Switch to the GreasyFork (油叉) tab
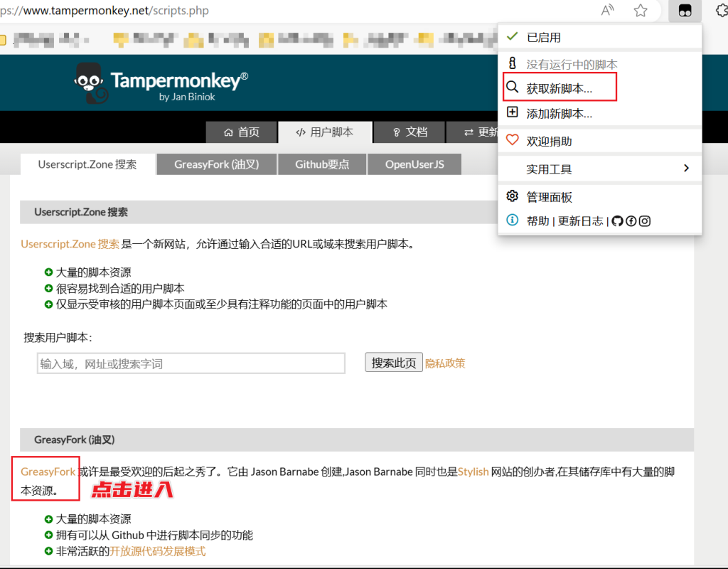This screenshot has width=728, height=569. point(216,164)
